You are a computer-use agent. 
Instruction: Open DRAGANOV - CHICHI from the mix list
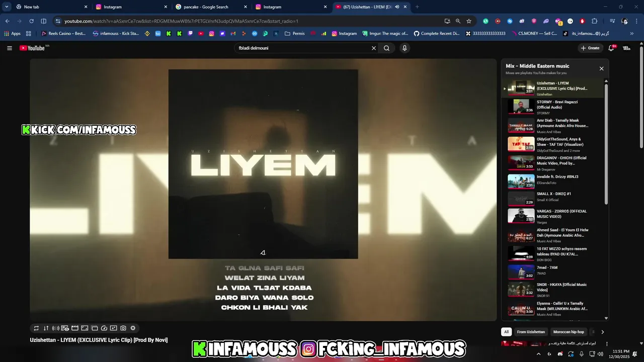pyautogui.click(x=553, y=162)
